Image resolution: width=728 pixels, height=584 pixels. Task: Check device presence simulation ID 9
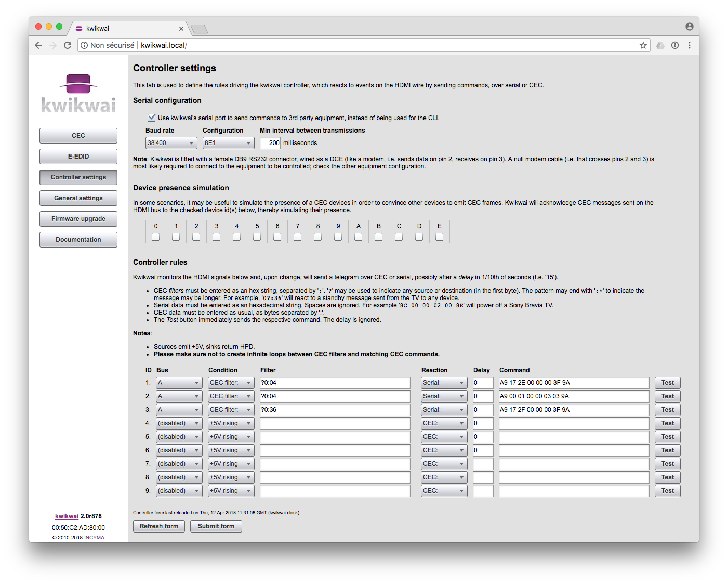coord(338,237)
